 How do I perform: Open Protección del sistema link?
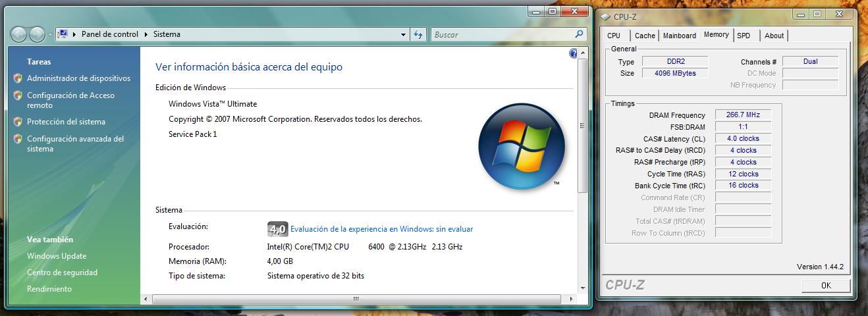pos(66,122)
